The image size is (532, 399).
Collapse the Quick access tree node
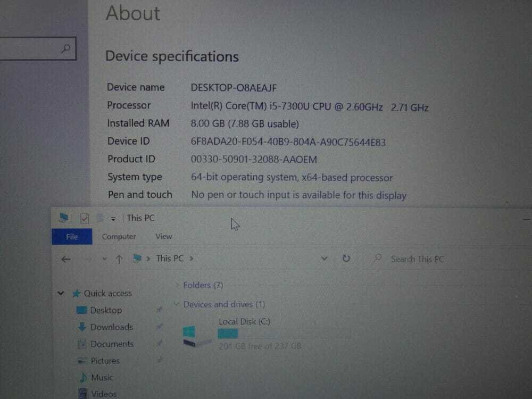pyautogui.click(x=61, y=293)
